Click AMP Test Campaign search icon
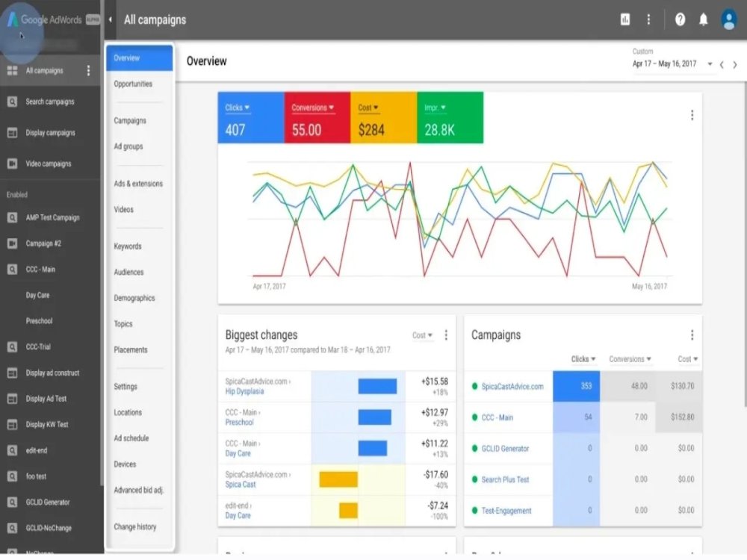Viewport: 747px width, 560px height. [13, 217]
